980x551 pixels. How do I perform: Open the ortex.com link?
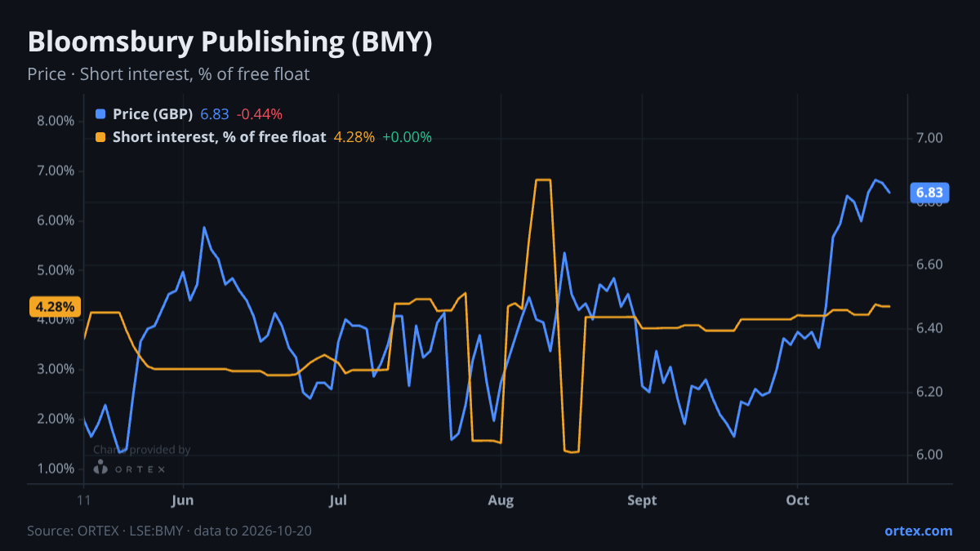pos(919,531)
